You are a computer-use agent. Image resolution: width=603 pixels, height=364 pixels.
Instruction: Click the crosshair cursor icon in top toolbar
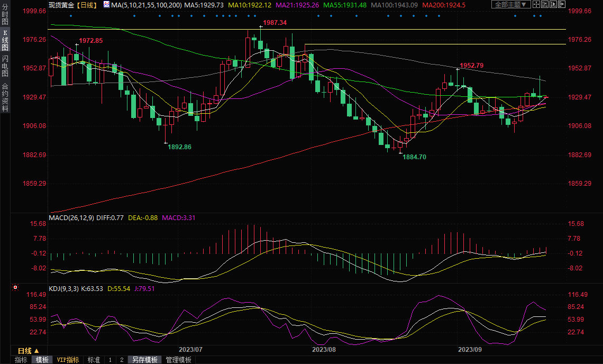point(536,4)
